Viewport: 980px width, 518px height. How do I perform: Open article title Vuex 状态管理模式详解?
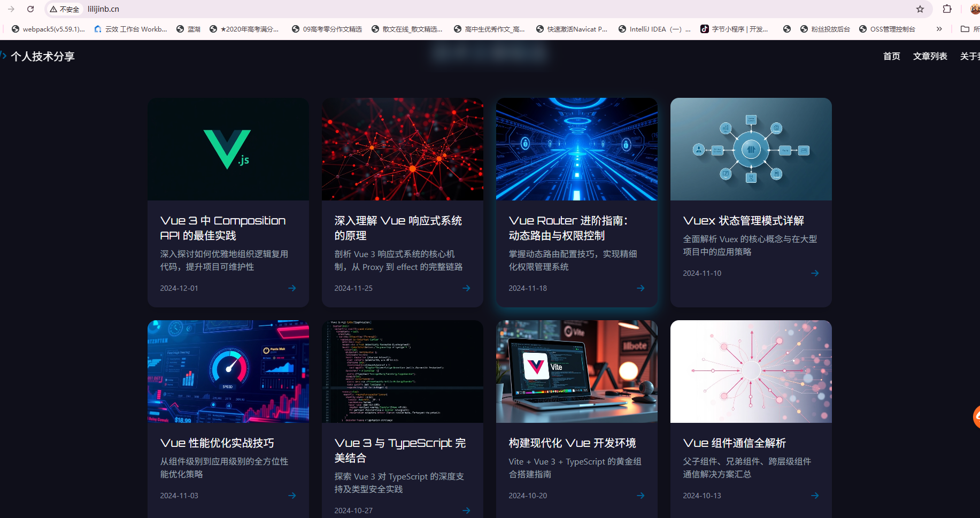point(744,221)
